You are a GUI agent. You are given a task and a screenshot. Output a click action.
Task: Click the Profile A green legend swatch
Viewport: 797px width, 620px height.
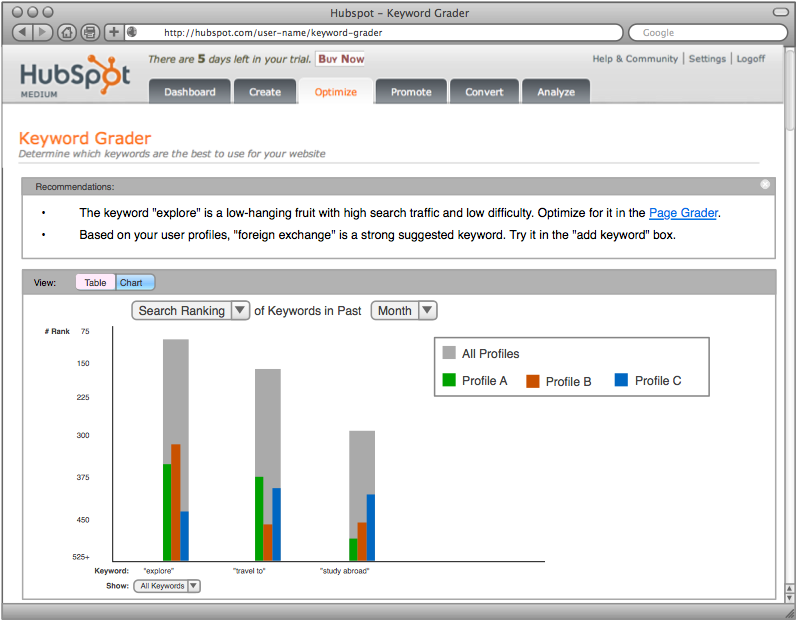pyautogui.click(x=449, y=380)
